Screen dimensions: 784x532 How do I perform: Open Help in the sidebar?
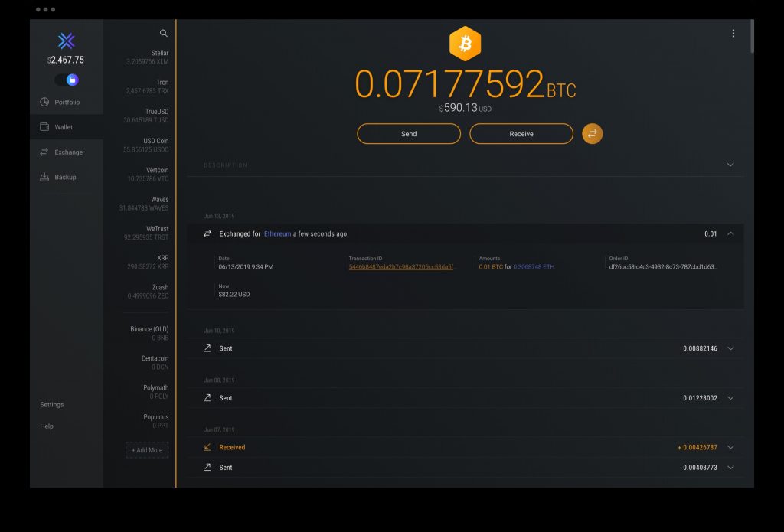[47, 426]
